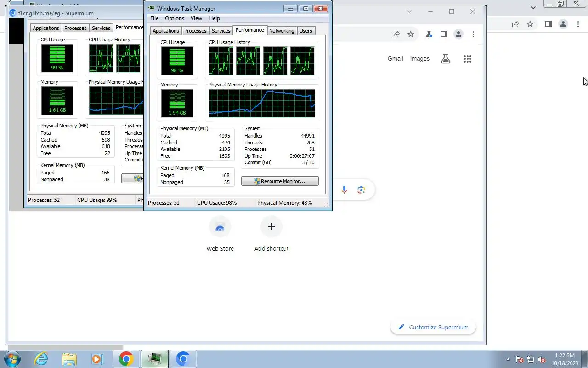This screenshot has width=588, height=368.
Task: Toggle side panel in inner browser toolbar
Action: tap(443, 34)
